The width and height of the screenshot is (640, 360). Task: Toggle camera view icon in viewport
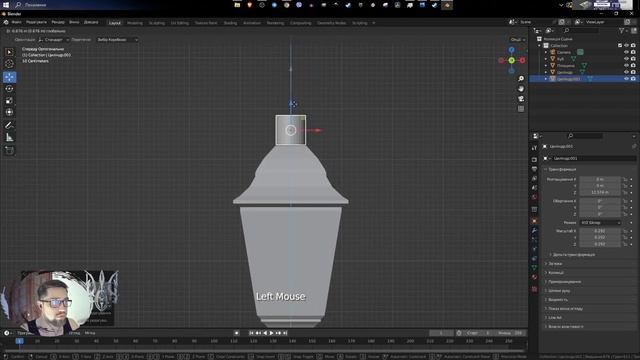coord(521,99)
